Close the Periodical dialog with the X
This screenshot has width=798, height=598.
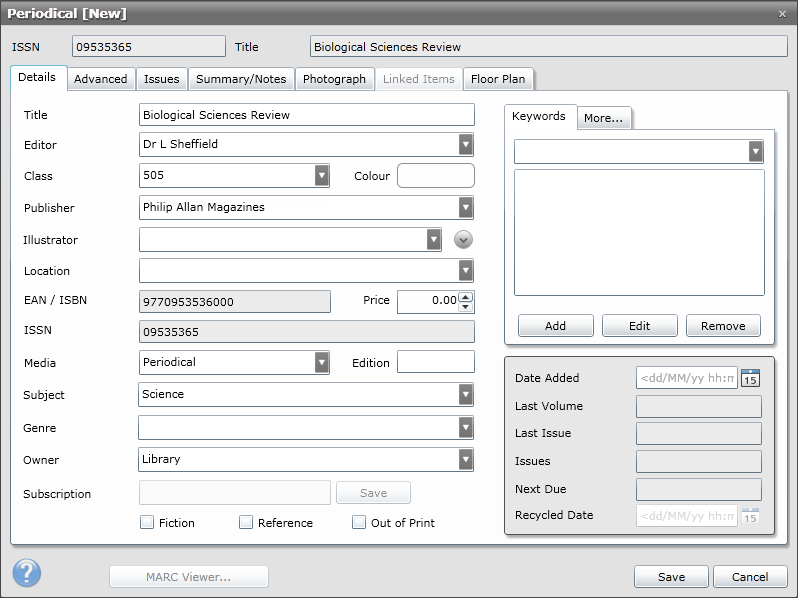coord(782,14)
